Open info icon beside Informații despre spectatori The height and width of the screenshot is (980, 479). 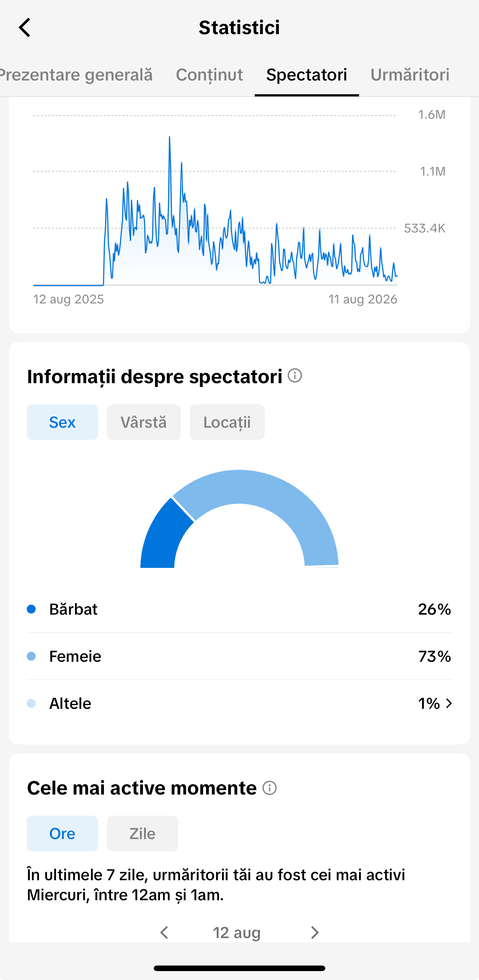[295, 375]
